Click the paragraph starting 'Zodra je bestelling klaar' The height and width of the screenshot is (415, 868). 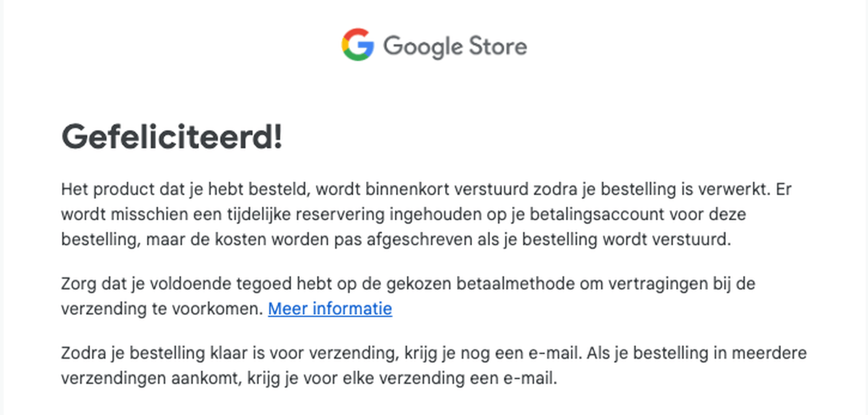[434, 365]
